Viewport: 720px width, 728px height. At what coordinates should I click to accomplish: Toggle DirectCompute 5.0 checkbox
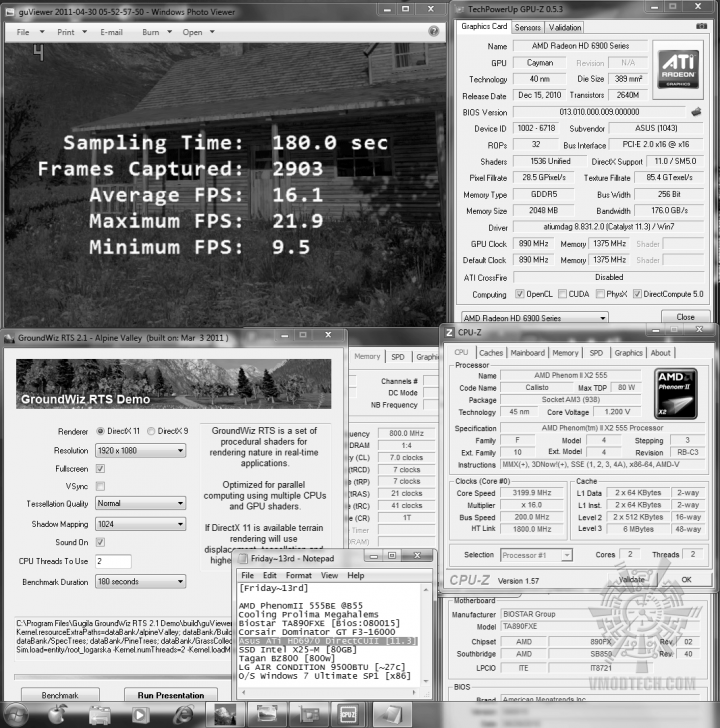(637, 294)
